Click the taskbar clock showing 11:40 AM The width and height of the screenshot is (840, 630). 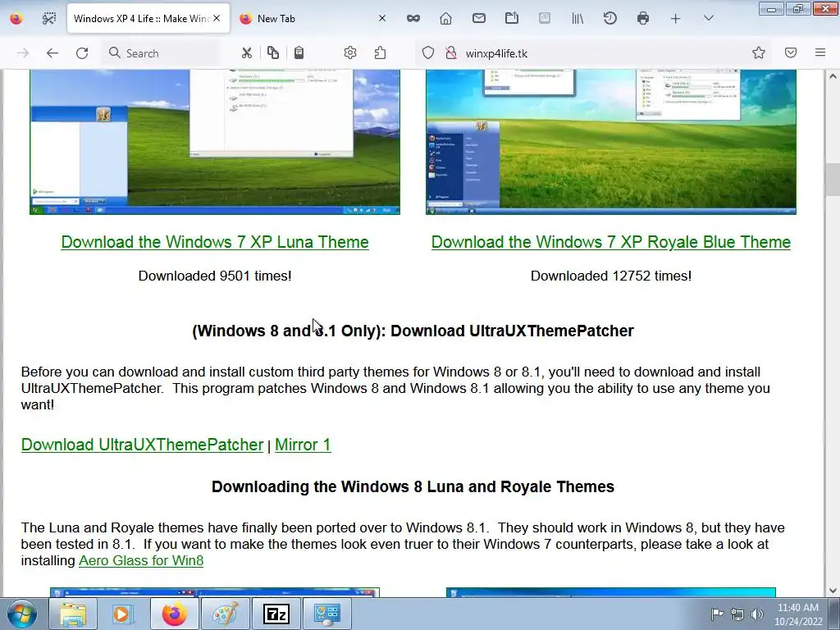click(x=798, y=614)
